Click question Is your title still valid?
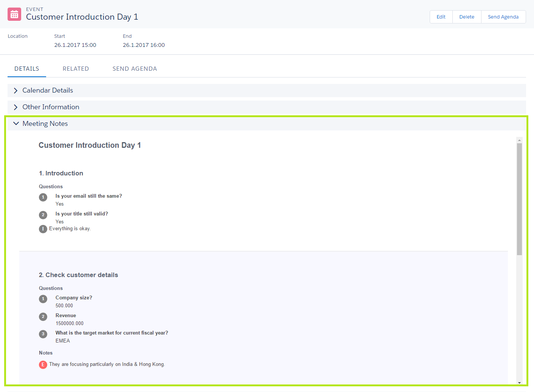The width and height of the screenshot is (534, 392). pyautogui.click(x=82, y=214)
